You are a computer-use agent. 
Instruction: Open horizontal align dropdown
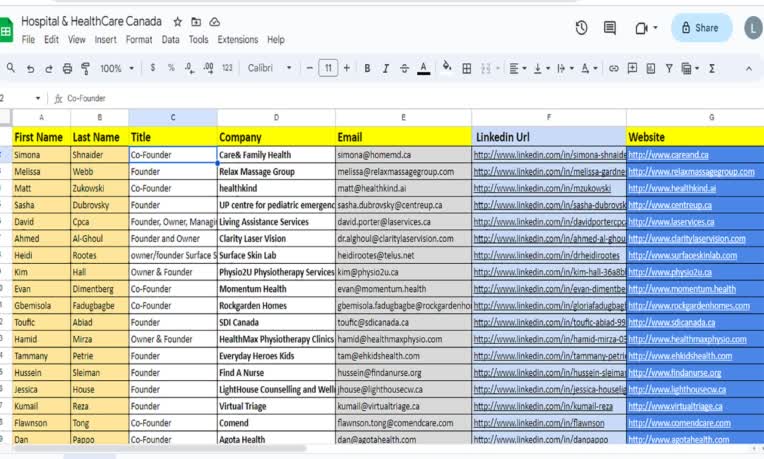(x=517, y=69)
